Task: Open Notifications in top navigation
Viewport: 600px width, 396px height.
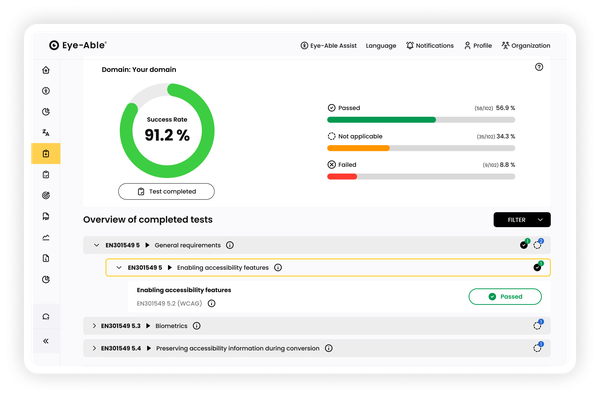Action: 430,46
